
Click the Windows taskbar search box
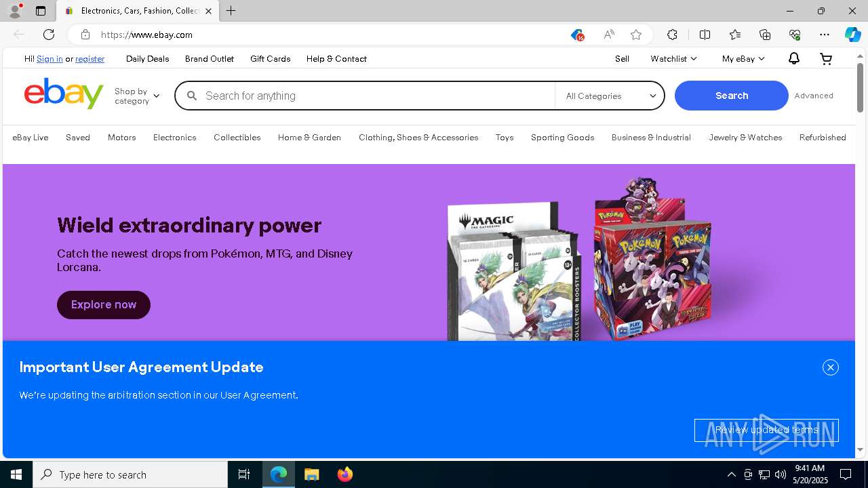pos(130,474)
